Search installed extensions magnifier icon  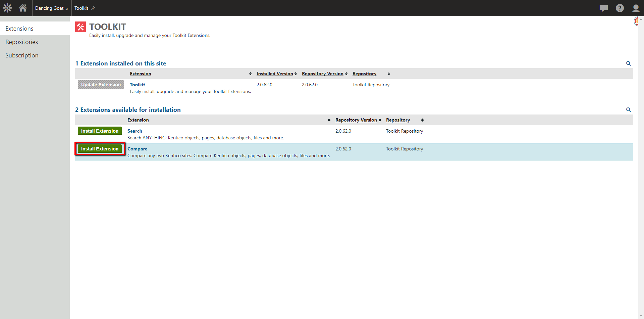[x=629, y=63]
